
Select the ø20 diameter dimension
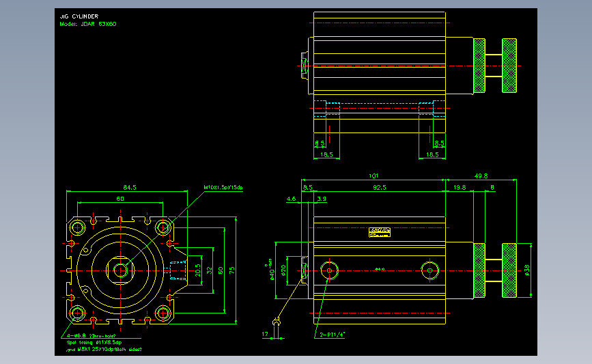[x=283, y=270]
